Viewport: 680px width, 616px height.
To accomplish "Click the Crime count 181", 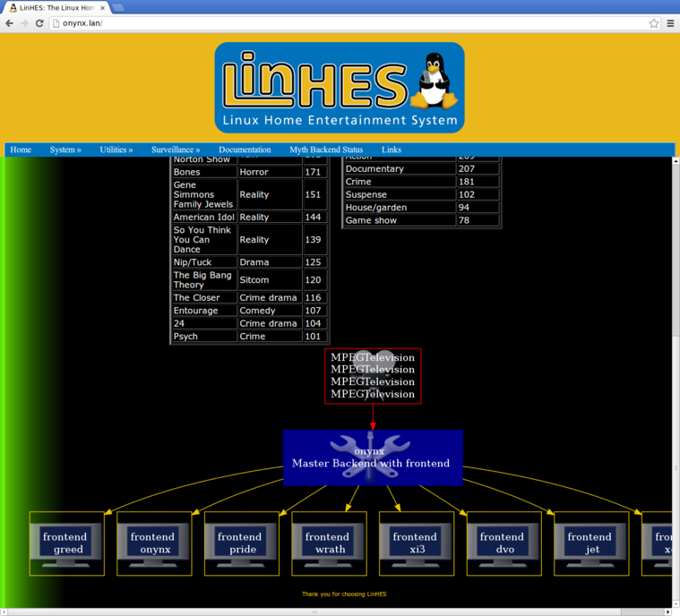I will 478,182.
